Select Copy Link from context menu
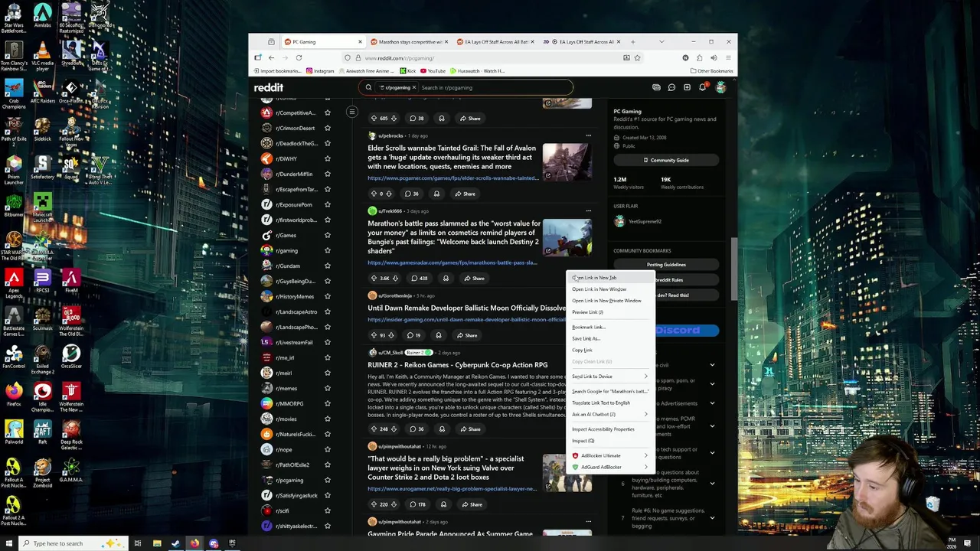The height and width of the screenshot is (551, 980). (610, 350)
